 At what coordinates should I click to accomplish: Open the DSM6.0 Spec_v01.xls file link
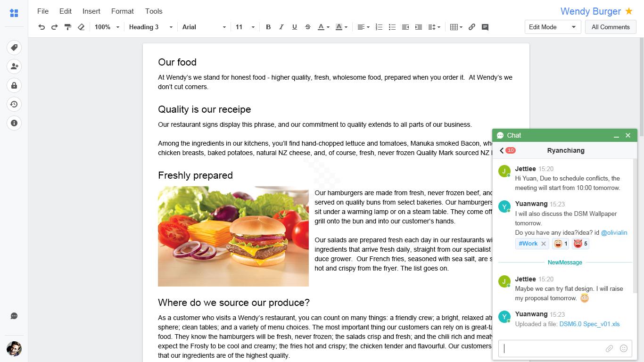pos(589,324)
